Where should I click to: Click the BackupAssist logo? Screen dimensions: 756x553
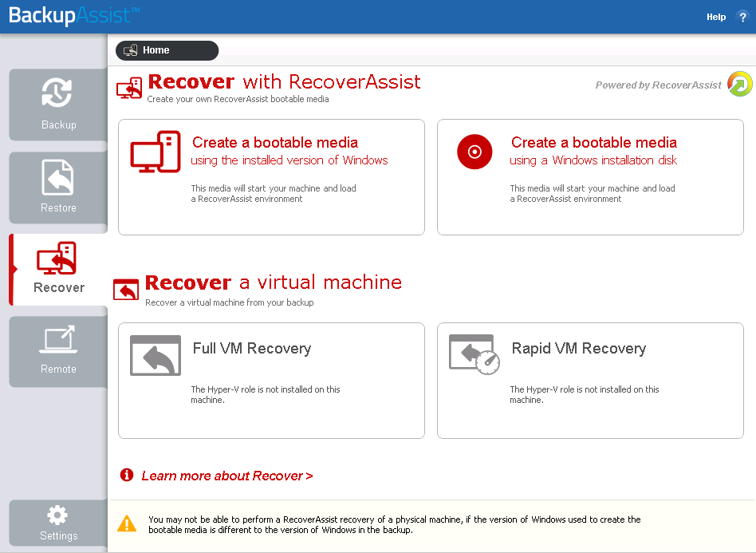click(x=74, y=15)
